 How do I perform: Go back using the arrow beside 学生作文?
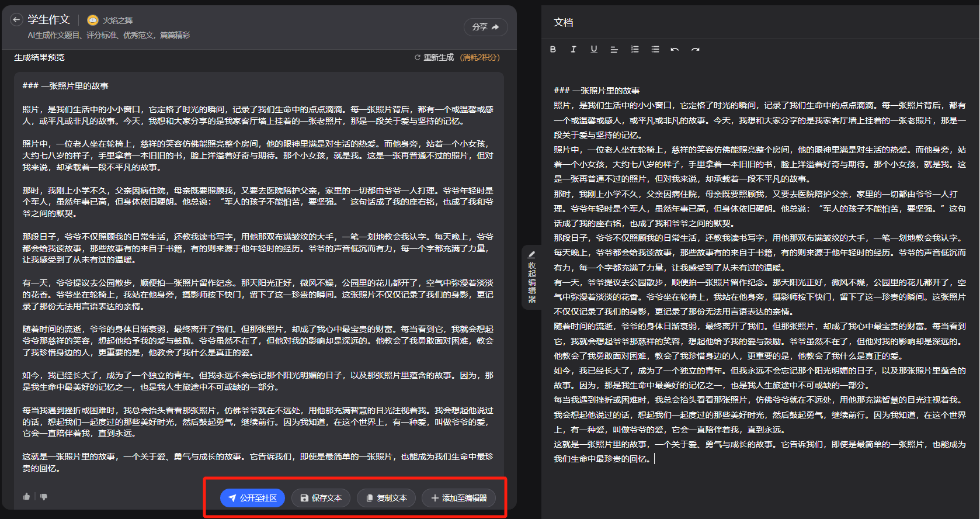click(x=16, y=20)
